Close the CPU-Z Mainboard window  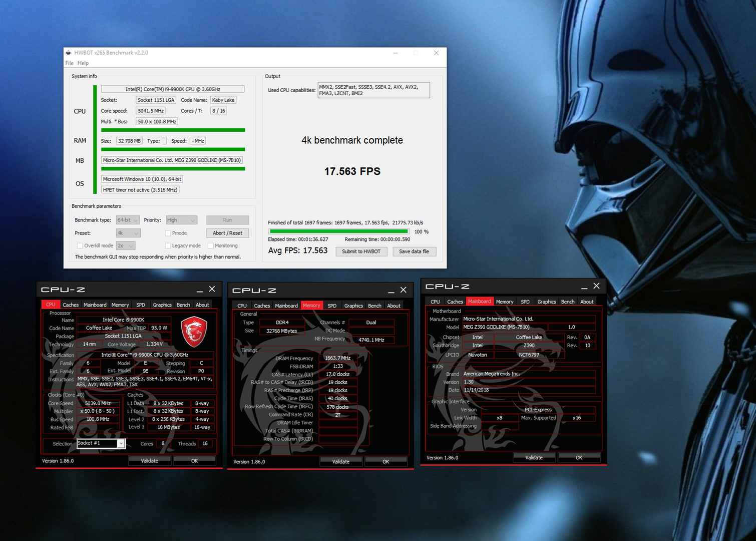(597, 286)
